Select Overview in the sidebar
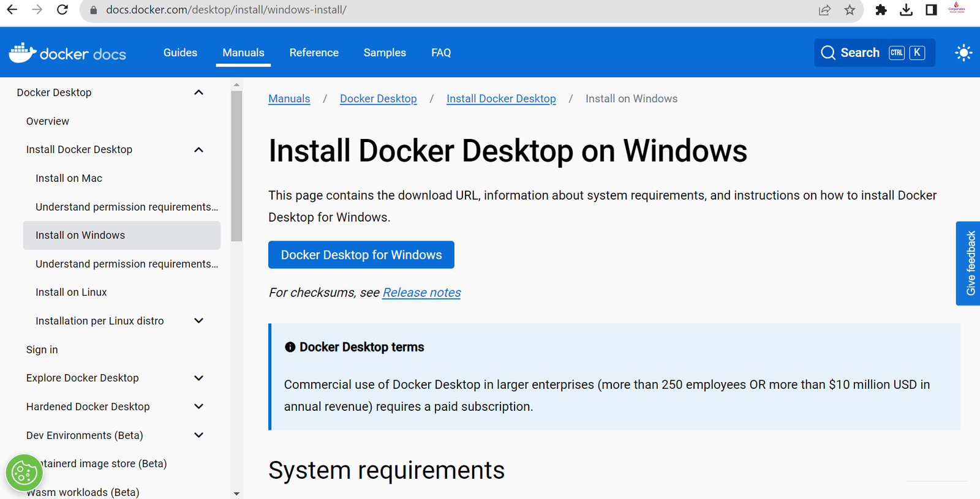This screenshot has height=499, width=980. tap(48, 121)
